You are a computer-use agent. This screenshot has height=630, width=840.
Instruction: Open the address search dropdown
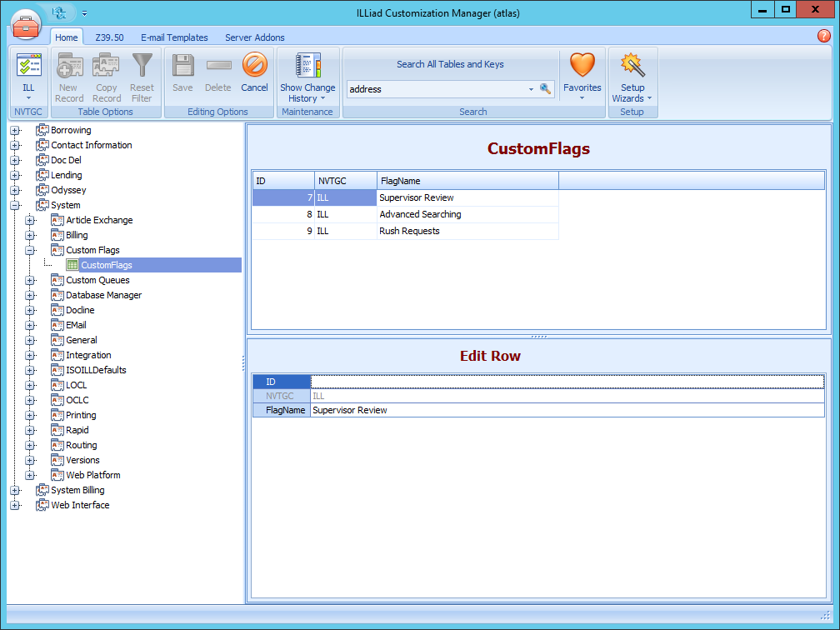pos(531,89)
